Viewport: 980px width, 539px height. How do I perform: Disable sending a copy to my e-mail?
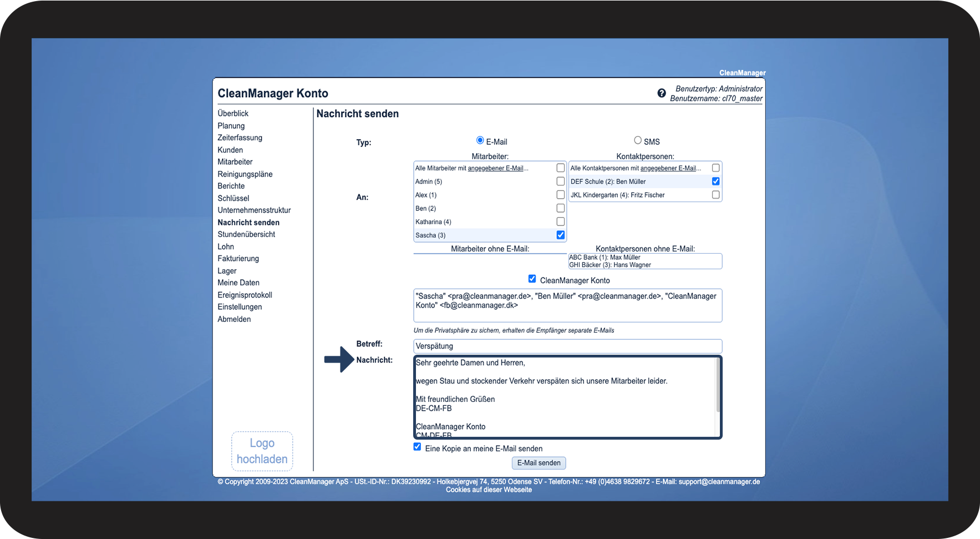[x=417, y=447]
